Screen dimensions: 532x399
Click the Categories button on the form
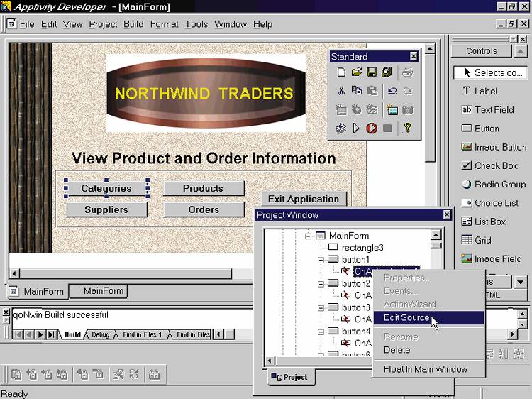pos(106,188)
